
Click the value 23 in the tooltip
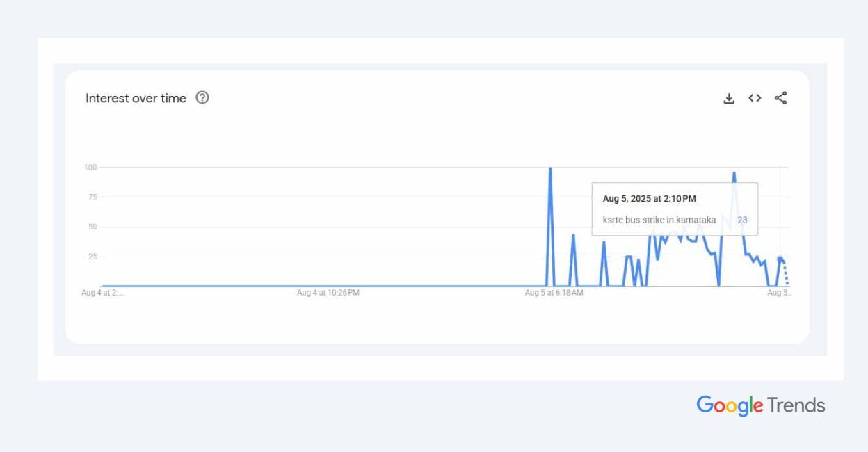click(x=742, y=220)
